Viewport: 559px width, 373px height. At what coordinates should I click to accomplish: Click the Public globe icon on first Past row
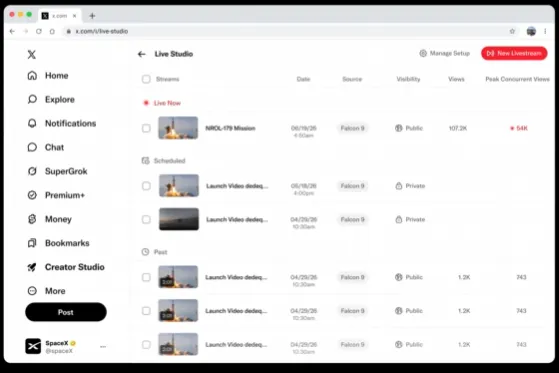click(x=399, y=277)
